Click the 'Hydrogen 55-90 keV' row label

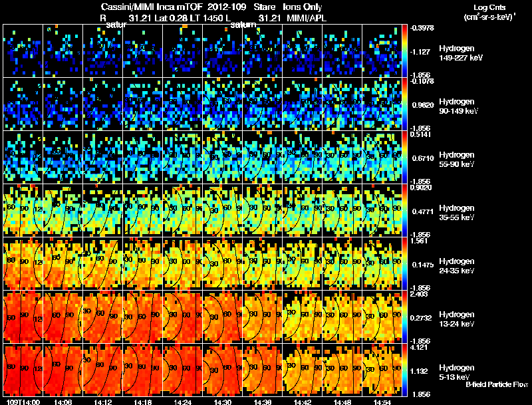click(x=456, y=159)
